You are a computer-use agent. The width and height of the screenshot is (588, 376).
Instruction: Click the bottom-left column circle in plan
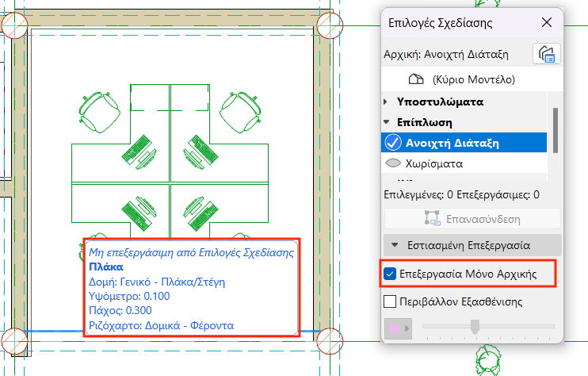14,341
